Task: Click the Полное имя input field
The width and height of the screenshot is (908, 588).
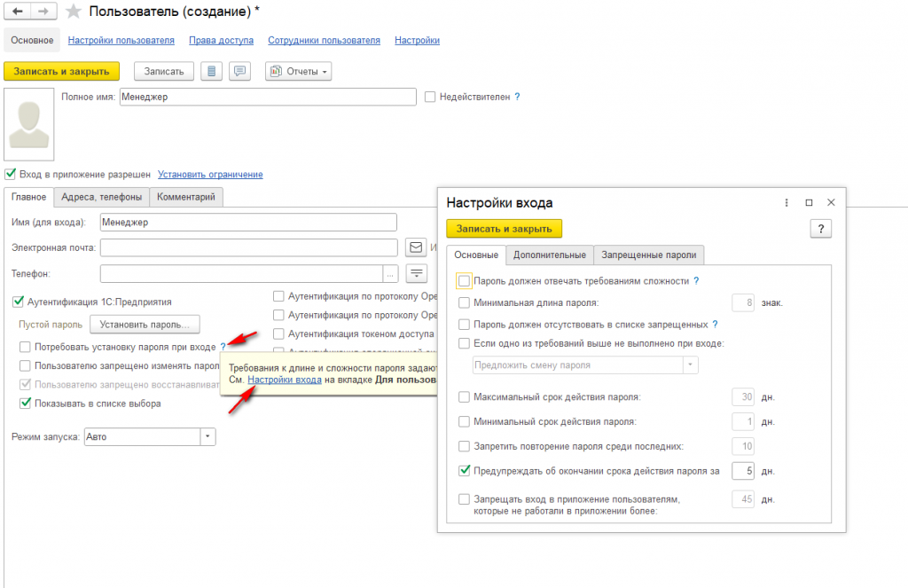Action: (268, 97)
